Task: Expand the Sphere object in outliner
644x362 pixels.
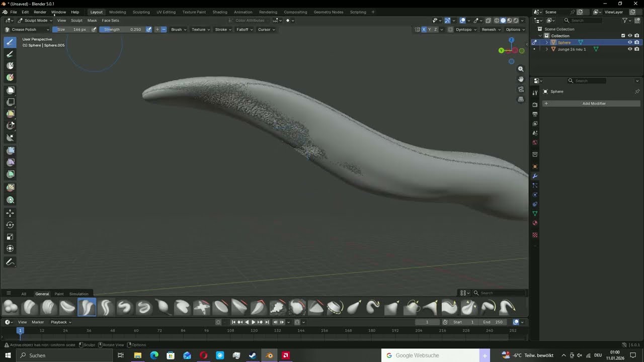Action: [547, 43]
